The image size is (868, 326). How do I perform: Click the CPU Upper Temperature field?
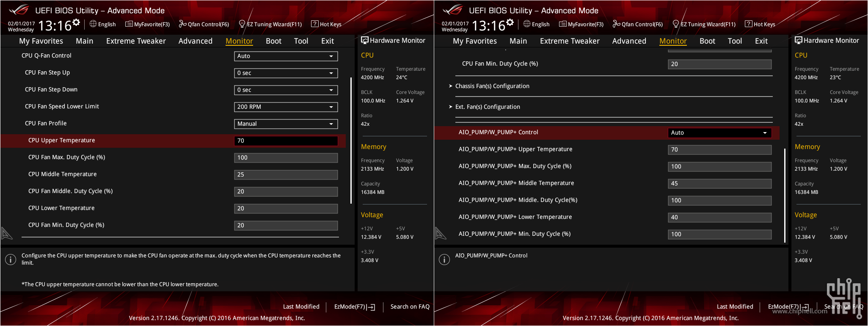286,141
